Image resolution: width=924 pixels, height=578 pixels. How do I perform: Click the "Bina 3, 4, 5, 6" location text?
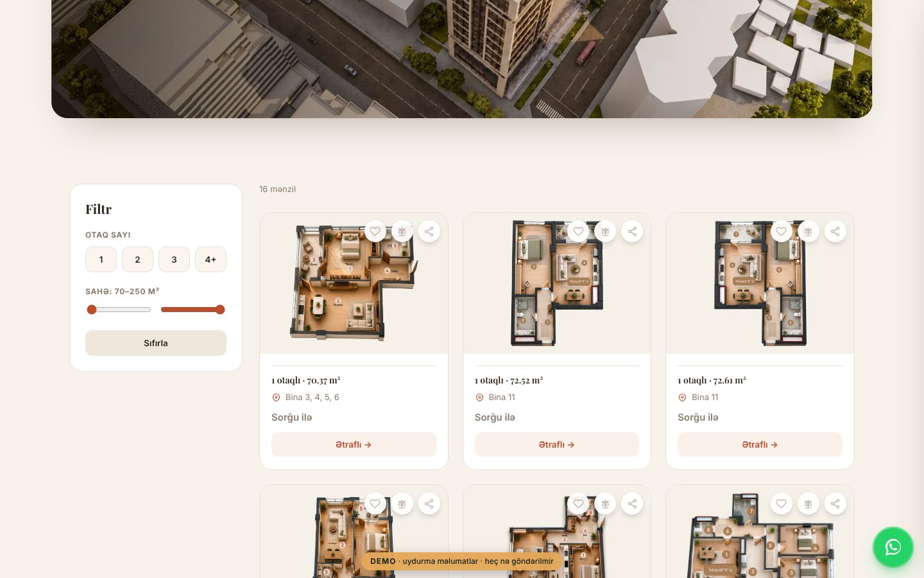(312, 398)
